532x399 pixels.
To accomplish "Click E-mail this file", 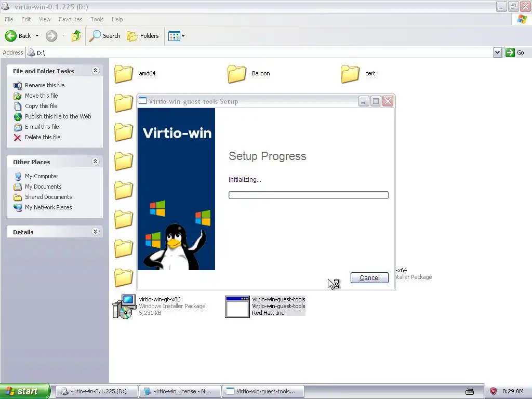I will click(x=42, y=127).
